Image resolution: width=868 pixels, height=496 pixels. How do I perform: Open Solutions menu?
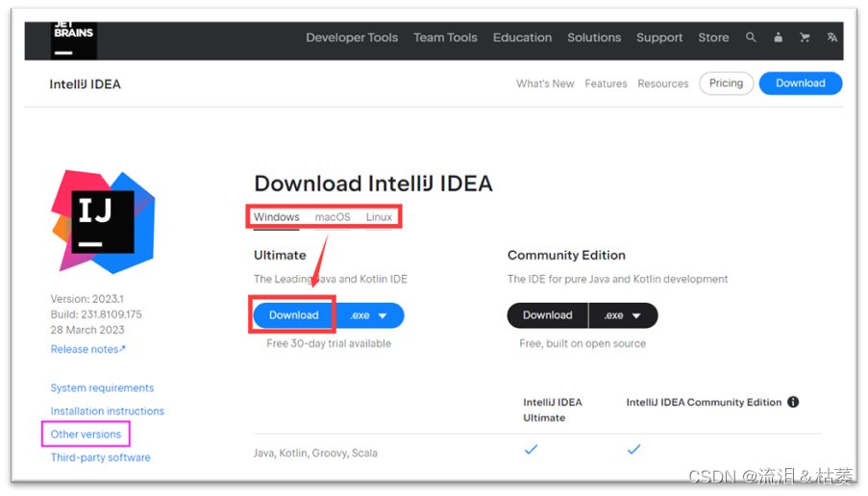[594, 37]
